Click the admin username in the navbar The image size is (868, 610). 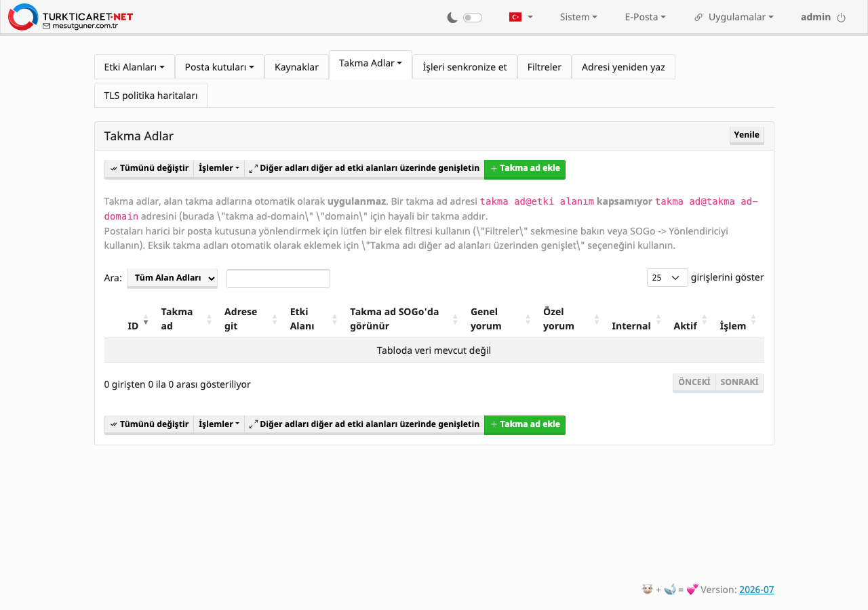point(816,17)
